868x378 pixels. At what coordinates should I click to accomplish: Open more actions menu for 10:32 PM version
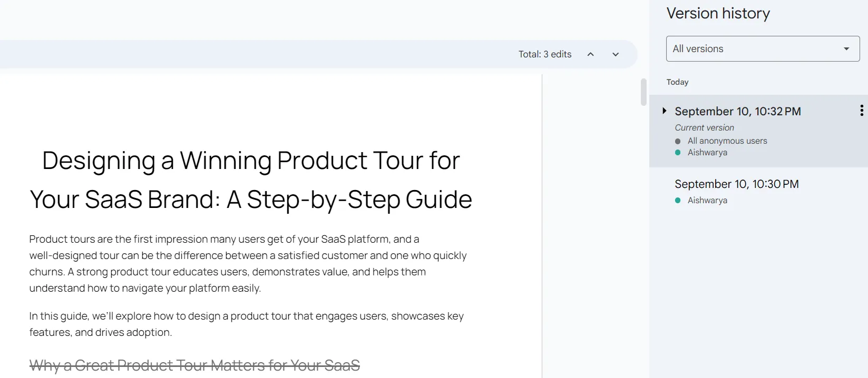(x=861, y=111)
